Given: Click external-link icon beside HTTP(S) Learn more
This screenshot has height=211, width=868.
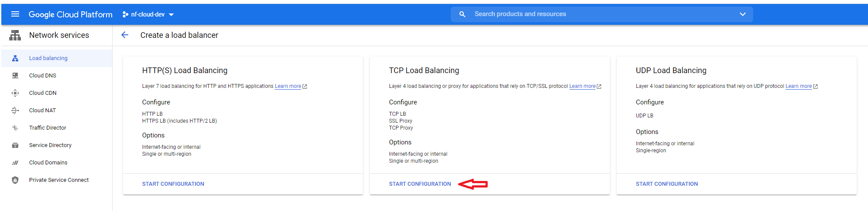Looking at the screenshot, I should point(305,87).
